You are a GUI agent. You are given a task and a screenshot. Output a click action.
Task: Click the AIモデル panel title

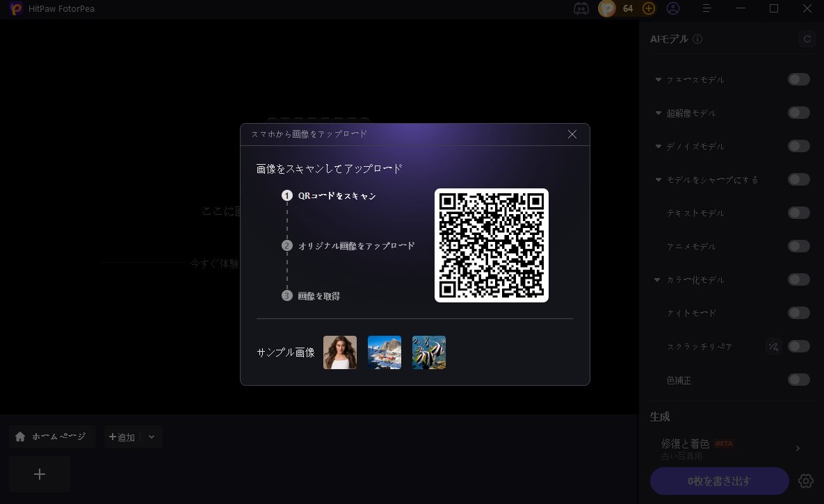click(669, 39)
